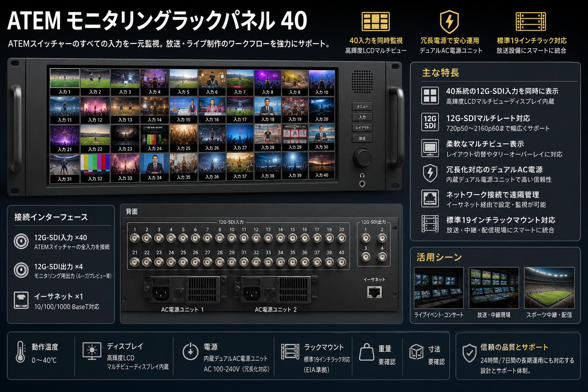Viewport: 588px width, 392px height.
Task: Click the display brightness icon beside ディスプレイ
Action: 92,351
